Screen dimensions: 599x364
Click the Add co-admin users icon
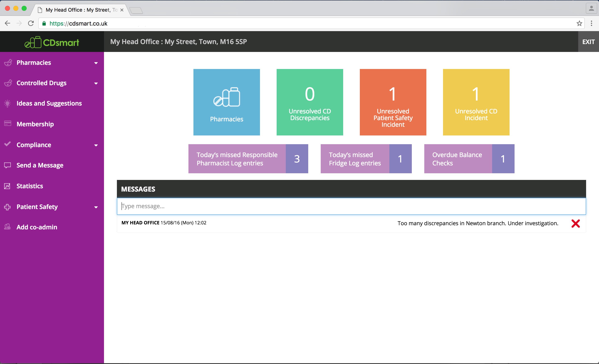7,227
